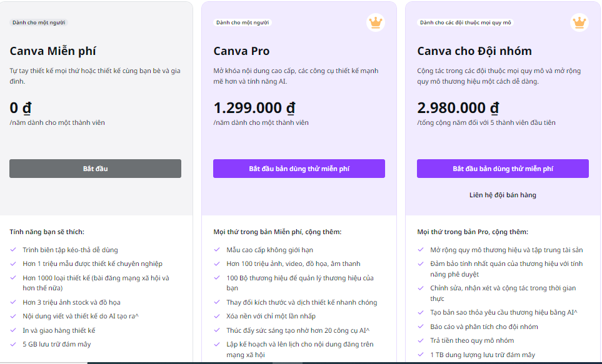Click the gray 'Bắt đầu' button
The height and width of the screenshot is (364, 602).
[95, 169]
